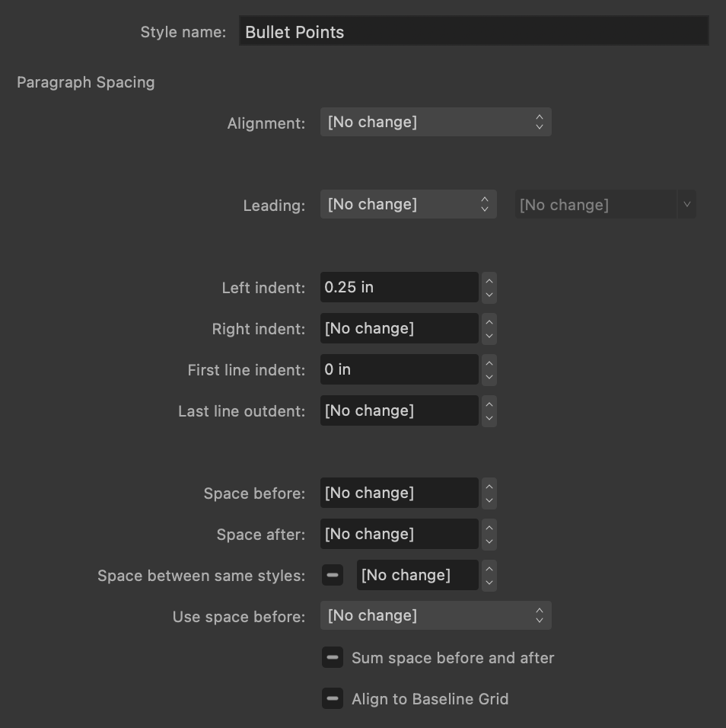
Task: Decrease Left indent with down stepper arrow
Action: click(489, 295)
